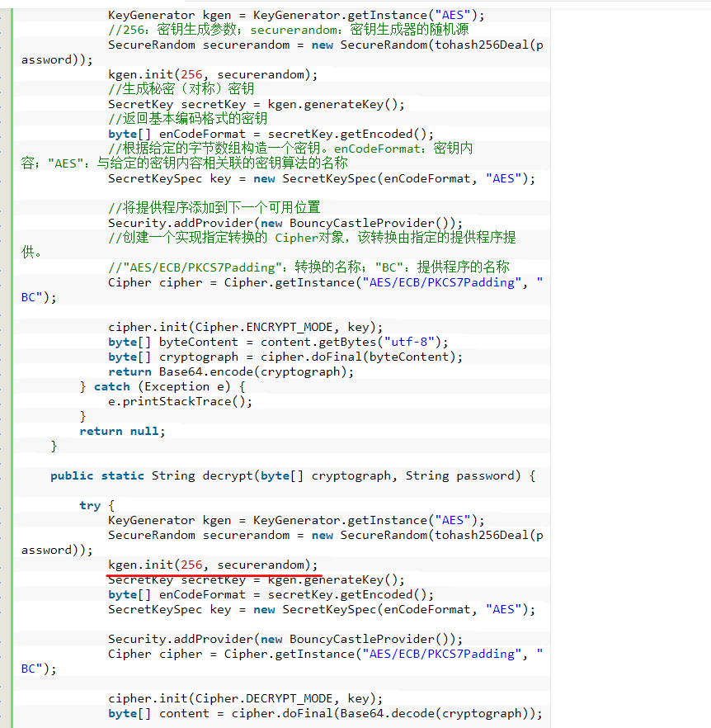Click the Exception e parameter in the catch clause
711x728 pixels.
[184, 387]
